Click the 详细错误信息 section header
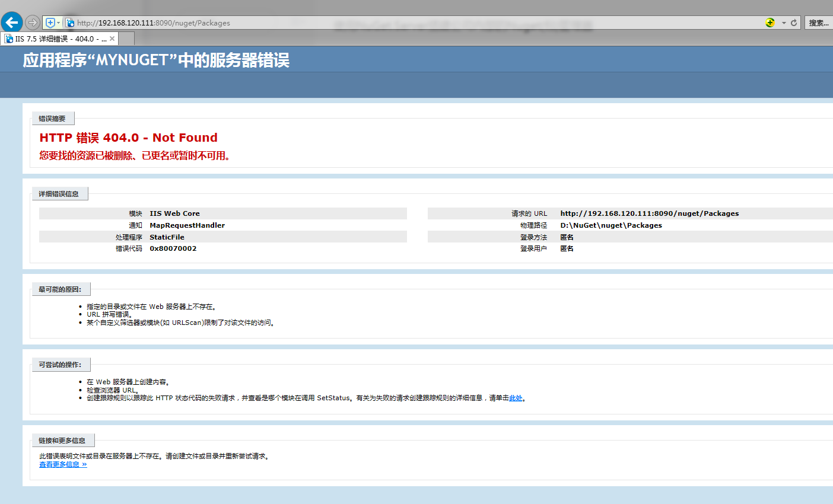This screenshot has height=504, width=833. (59, 194)
